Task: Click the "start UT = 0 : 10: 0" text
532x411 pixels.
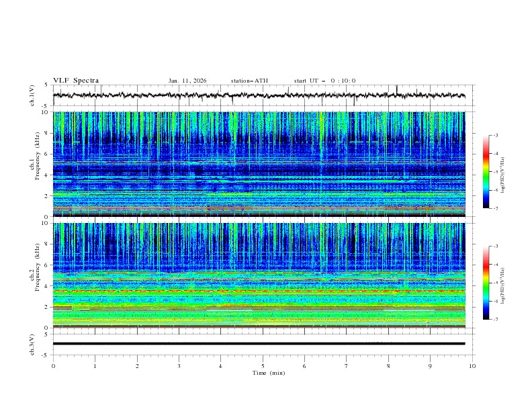Action: pyautogui.click(x=324, y=81)
